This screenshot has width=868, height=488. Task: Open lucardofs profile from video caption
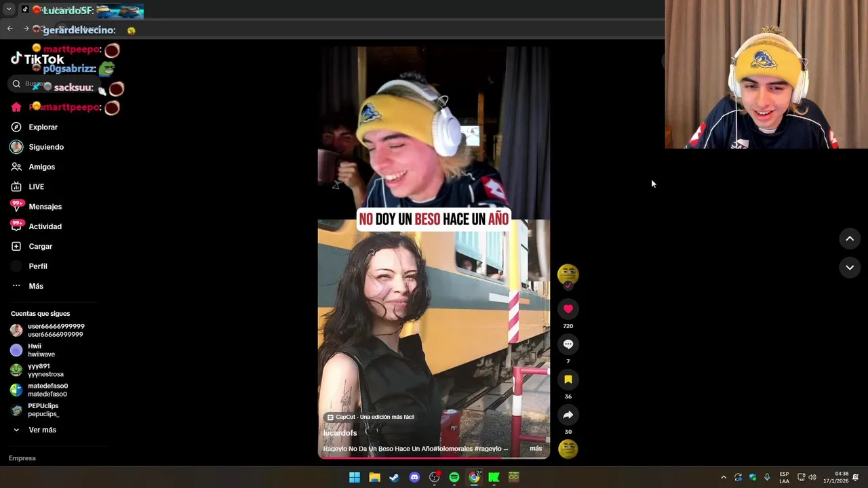pos(340,433)
